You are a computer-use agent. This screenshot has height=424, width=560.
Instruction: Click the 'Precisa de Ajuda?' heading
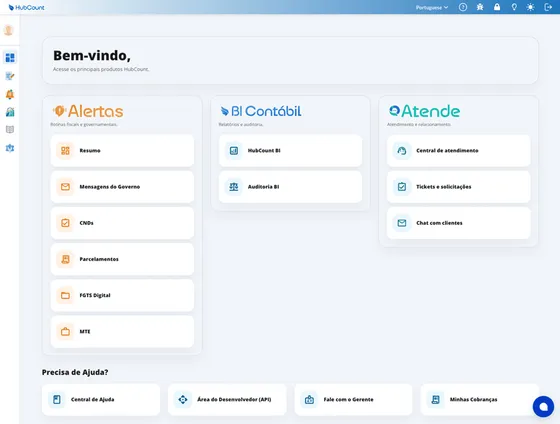[75, 372]
